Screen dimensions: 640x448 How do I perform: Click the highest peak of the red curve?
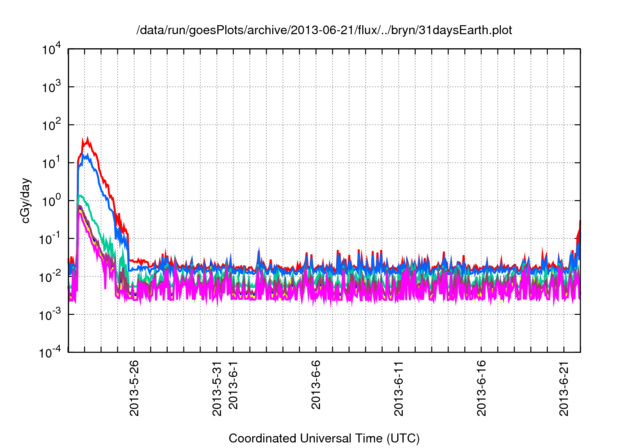point(87,139)
